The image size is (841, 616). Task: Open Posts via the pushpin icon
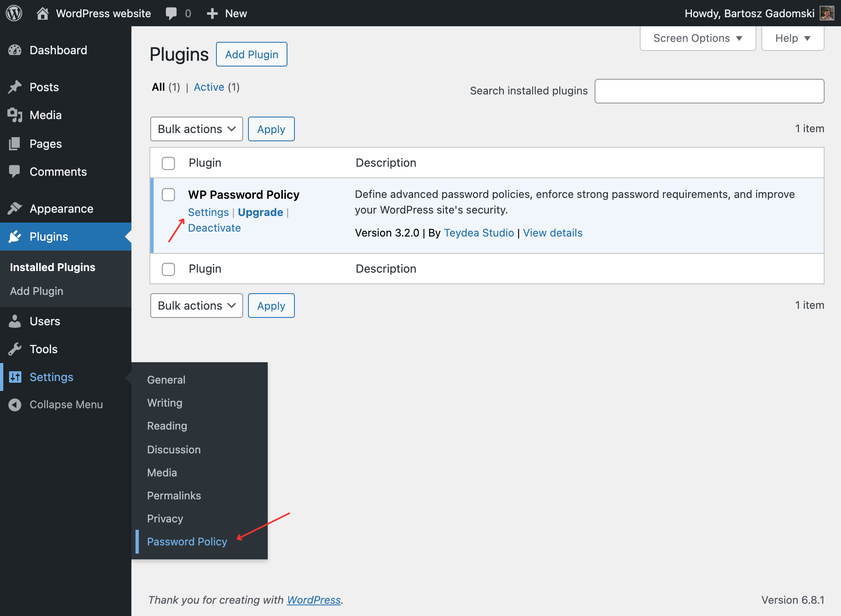[x=15, y=87]
